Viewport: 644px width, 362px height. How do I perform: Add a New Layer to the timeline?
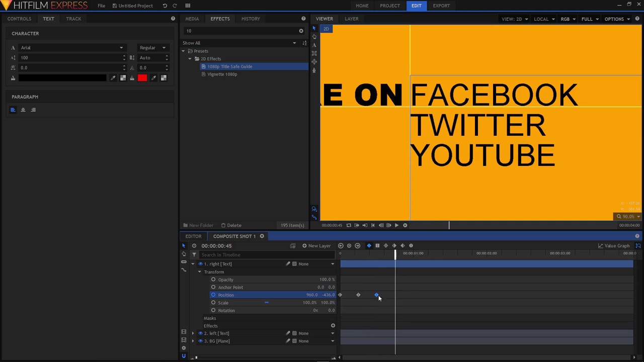[316, 246]
